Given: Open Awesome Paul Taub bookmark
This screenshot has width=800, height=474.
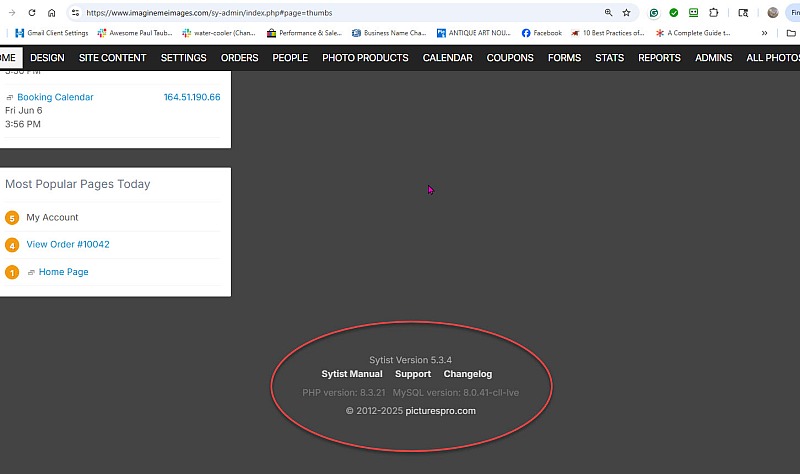Looking at the screenshot, I should (135, 33).
